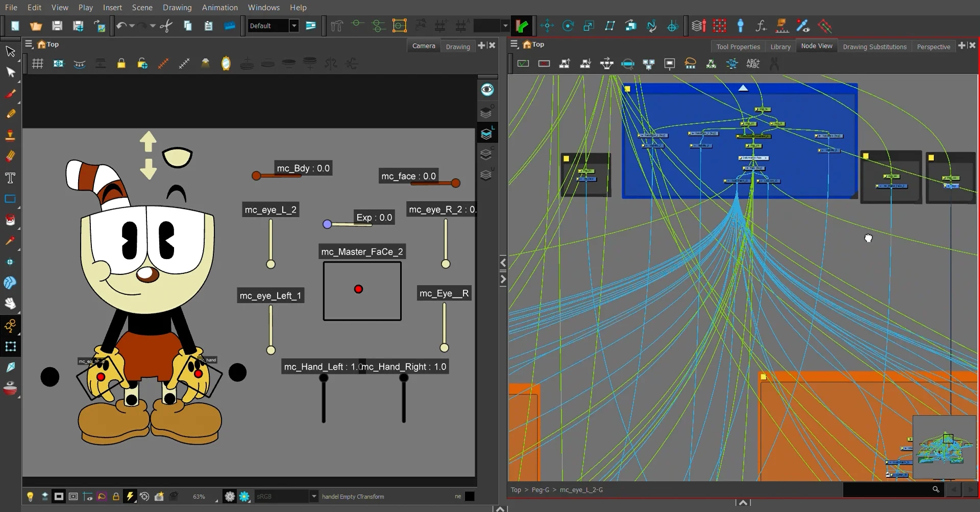Switch to the Drawing Substitutions tab
Image resolution: width=980 pixels, height=512 pixels.
coord(874,46)
